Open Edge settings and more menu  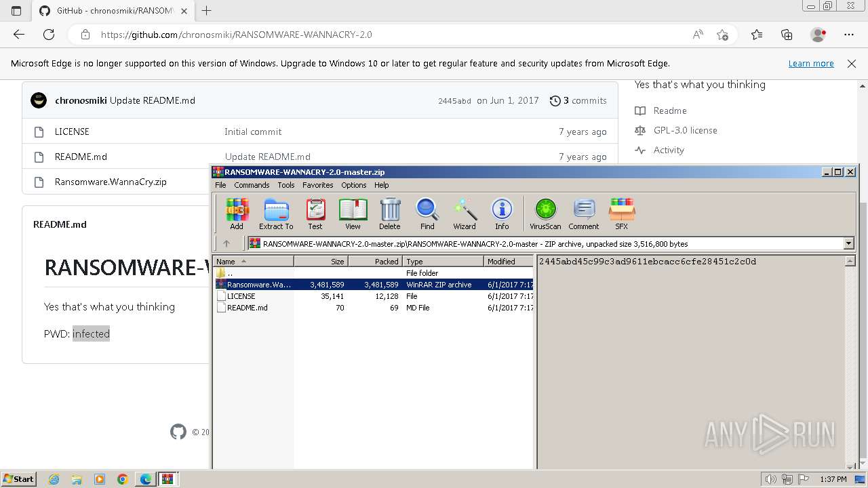849,35
